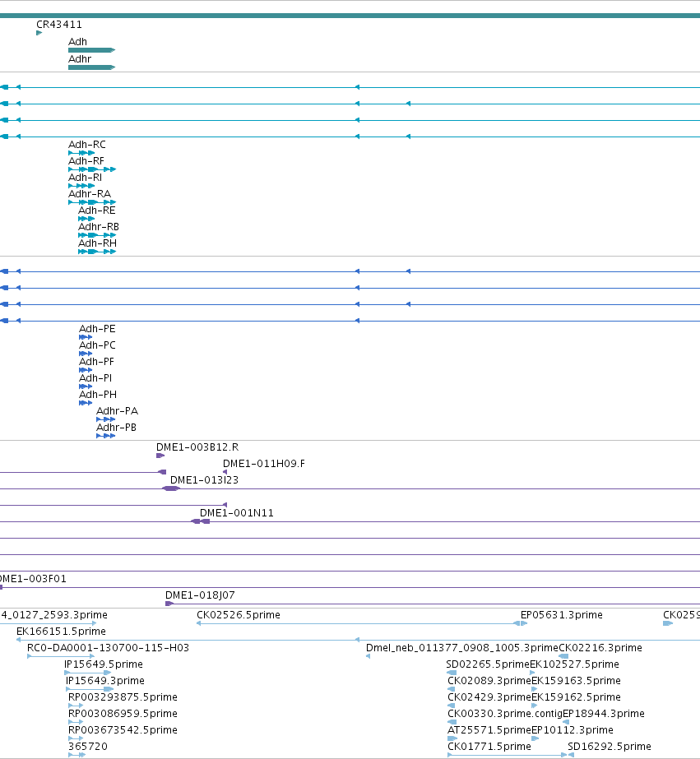Click the Dmel_neb_011377_0908_1005.3prime label
Image resolution: width=700 pixels, height=759 pixels.
pos(461,648)
